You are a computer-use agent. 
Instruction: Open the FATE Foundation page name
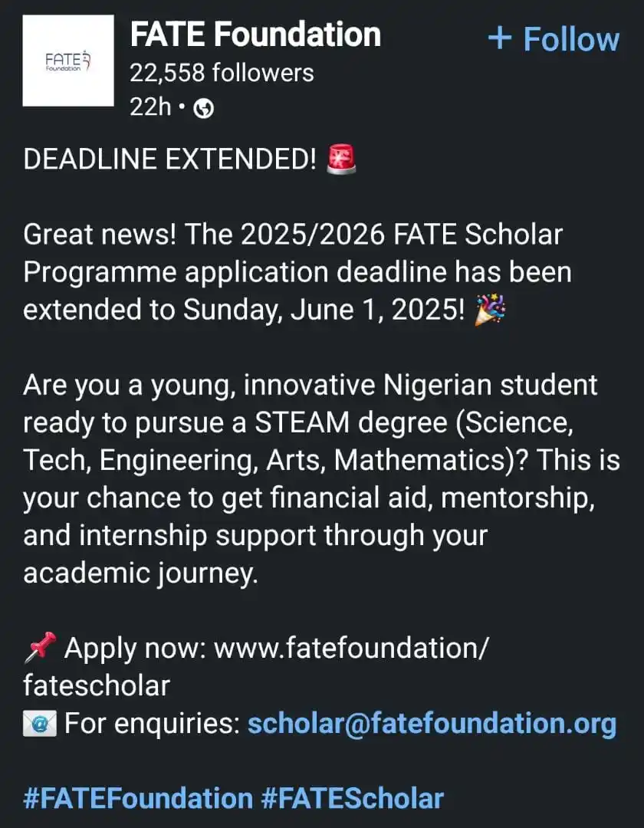(255, 34)
